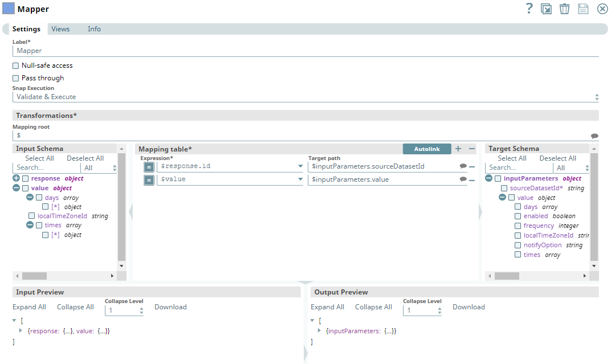Collapse mapping table with left panel arrow
611x364 pixels.
point(131,212)
